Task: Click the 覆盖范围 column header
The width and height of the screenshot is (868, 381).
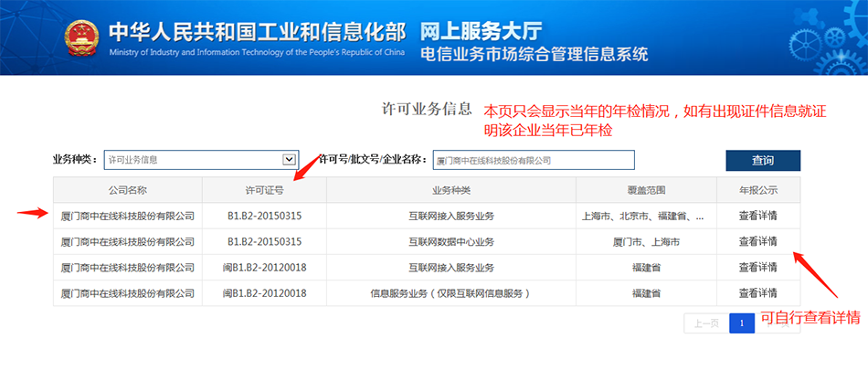Action: click(x=645, y=190)
